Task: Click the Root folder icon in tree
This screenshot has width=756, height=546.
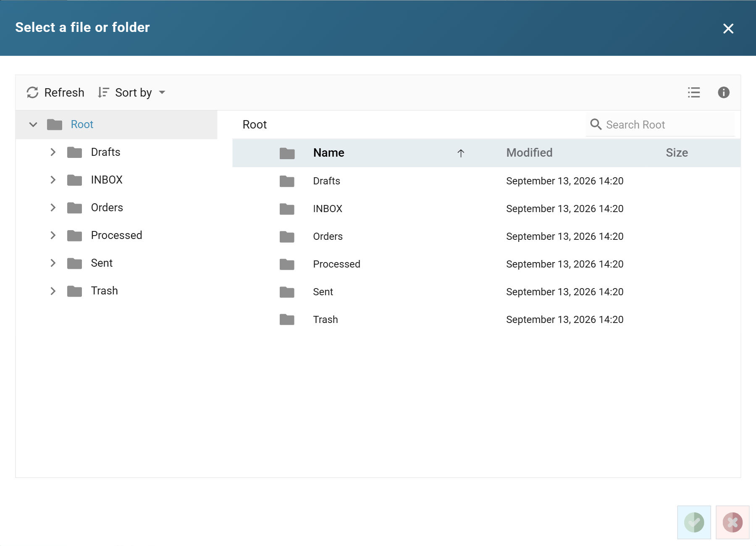Action: point(55,125)
